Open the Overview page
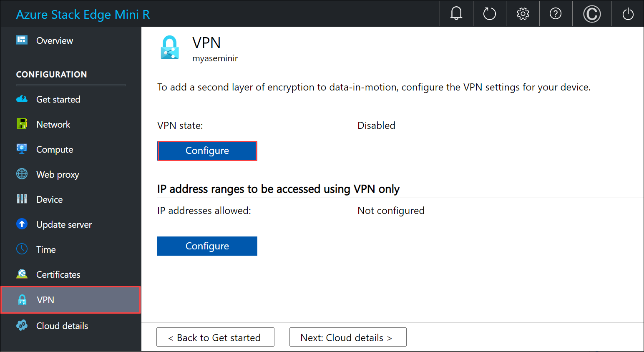This screenshot has width=644, height=352. [x=55, y=40]
